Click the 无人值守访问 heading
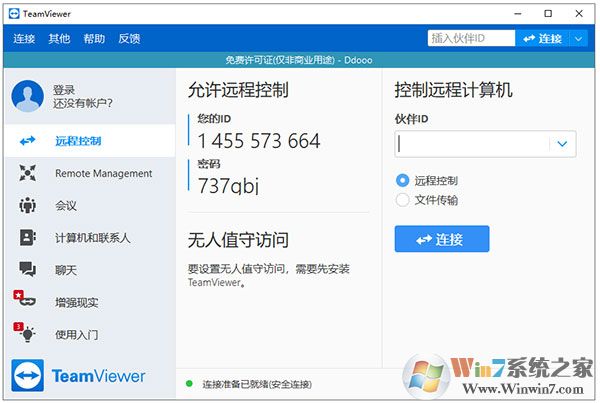 pos(238,240)
